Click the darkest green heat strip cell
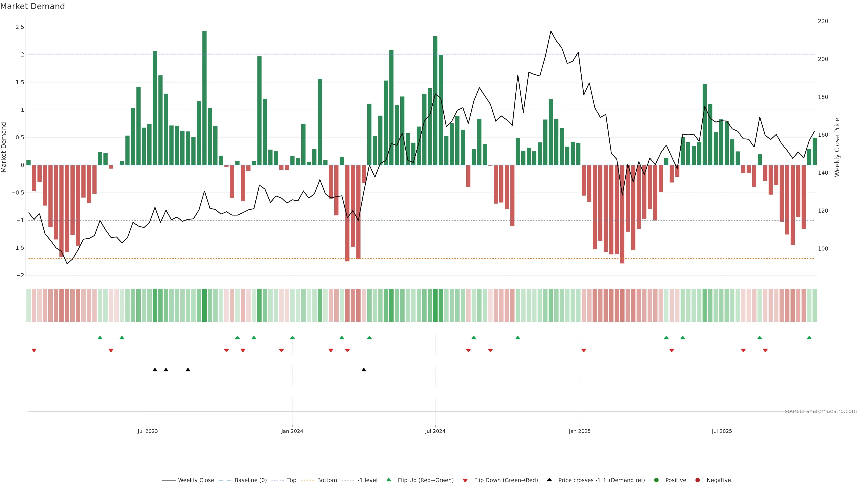Image resolution: width=868 pixels, height=488 pixels. [x=205, y=305]
